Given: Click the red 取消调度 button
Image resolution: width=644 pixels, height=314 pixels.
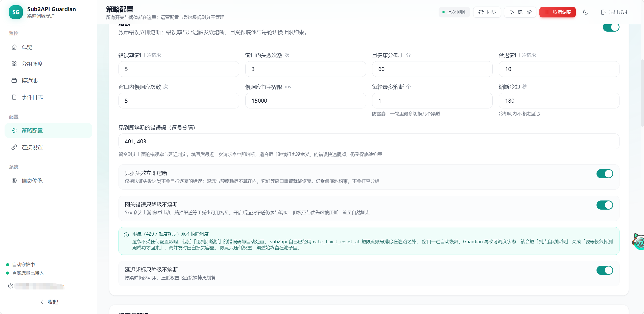Looking at the screenshot, I should click(x=557, y=12).
